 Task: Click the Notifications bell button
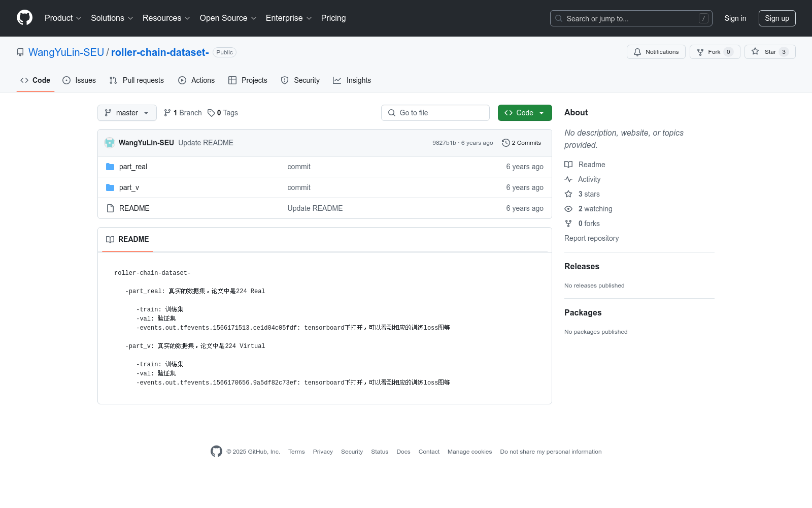point(656,52)
